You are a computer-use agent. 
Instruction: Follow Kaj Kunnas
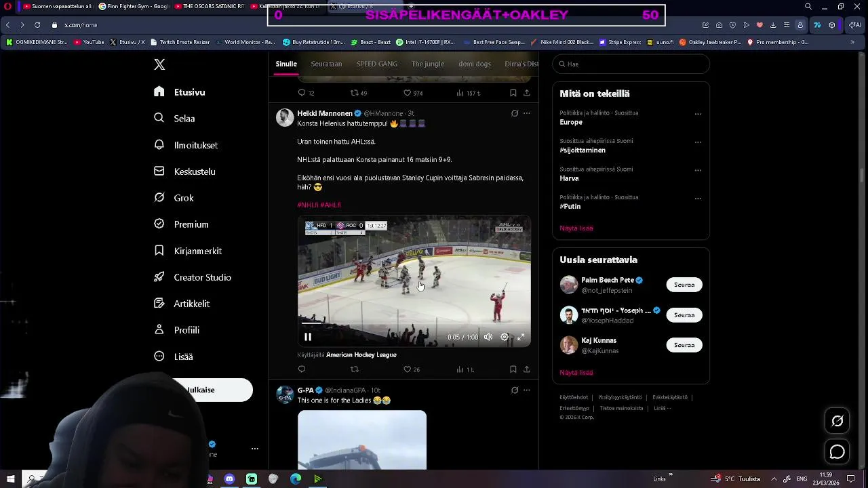point(684,345)
